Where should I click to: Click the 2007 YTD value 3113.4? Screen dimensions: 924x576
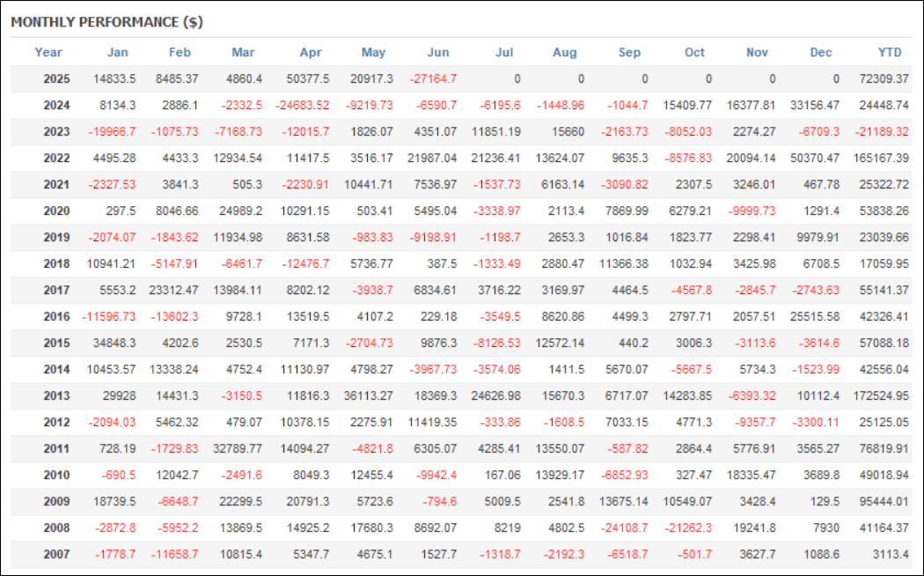pyautogui.click(x=891, y=554)
